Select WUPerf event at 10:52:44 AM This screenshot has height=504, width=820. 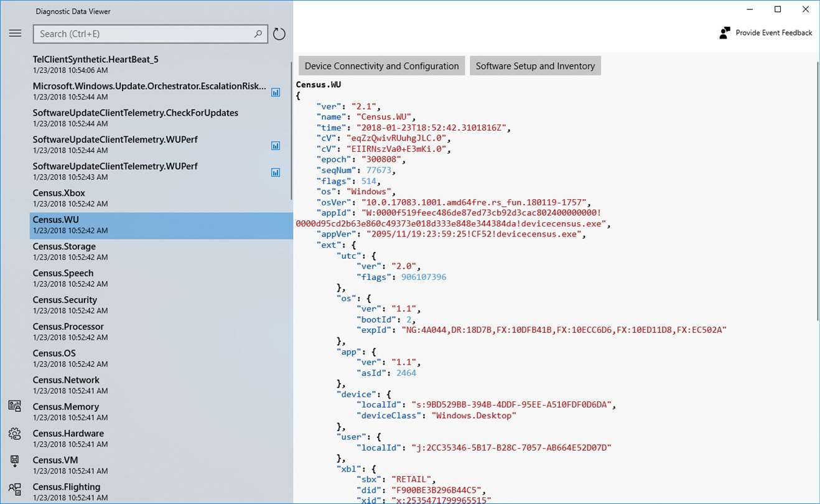tap(161, 144)
